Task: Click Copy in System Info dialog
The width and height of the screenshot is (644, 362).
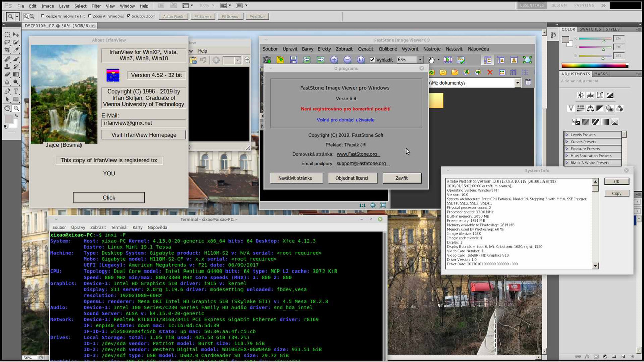Action: click(617, 193)
